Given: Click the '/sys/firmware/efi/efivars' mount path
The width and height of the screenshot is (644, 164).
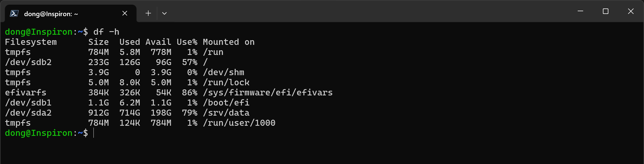Looking at the screenshot, I should point(268,93).
